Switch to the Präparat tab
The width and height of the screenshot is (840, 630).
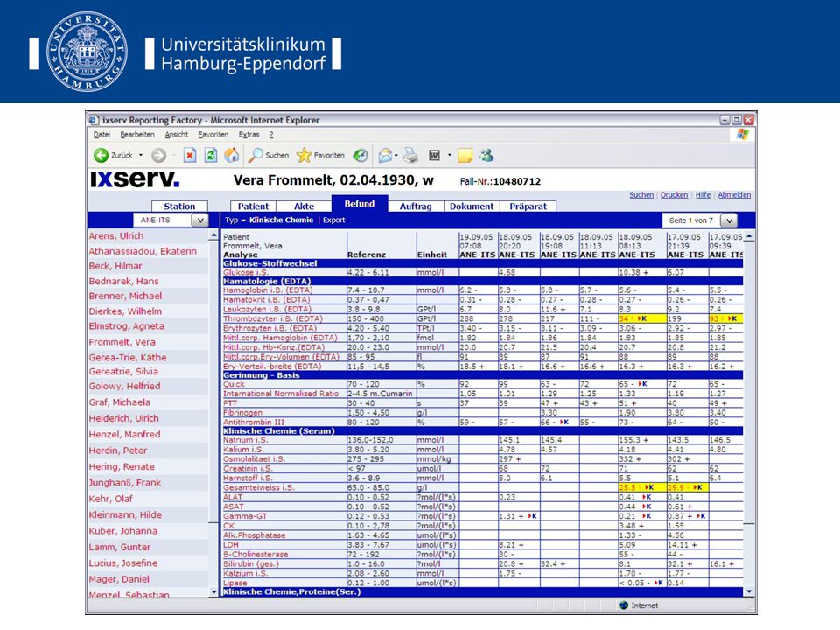(528, 206)
